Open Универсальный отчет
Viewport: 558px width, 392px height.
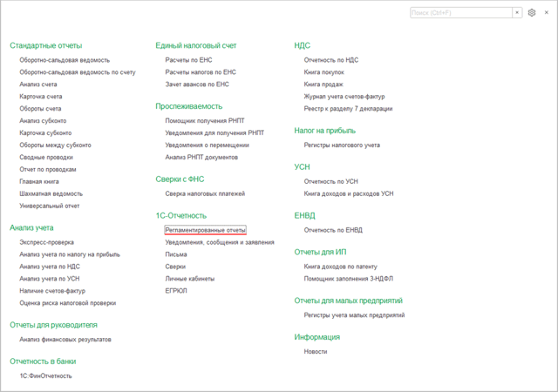pos(50,206)
